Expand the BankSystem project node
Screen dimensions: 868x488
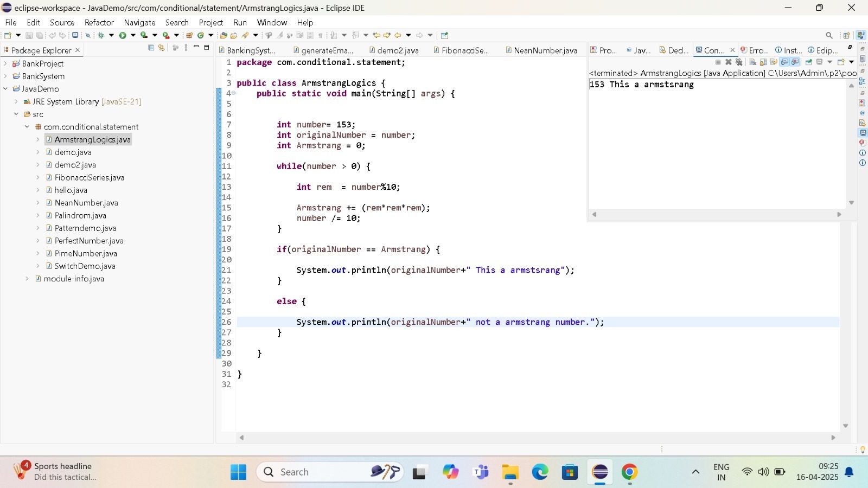click(x=5, y=76)
